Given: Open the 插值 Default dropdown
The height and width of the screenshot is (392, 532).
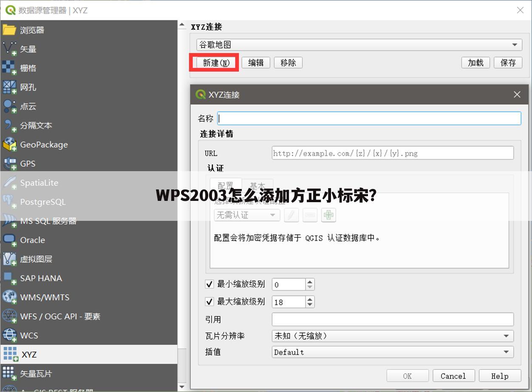Looking at the screenshot, I should (393, 352).
